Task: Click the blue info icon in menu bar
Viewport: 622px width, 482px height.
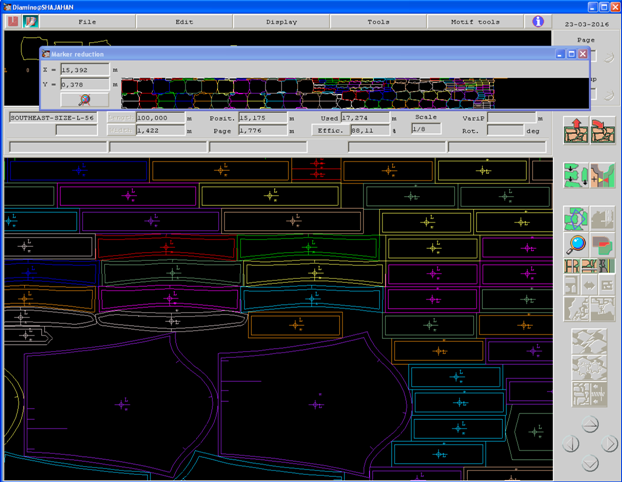Action: 538,20
